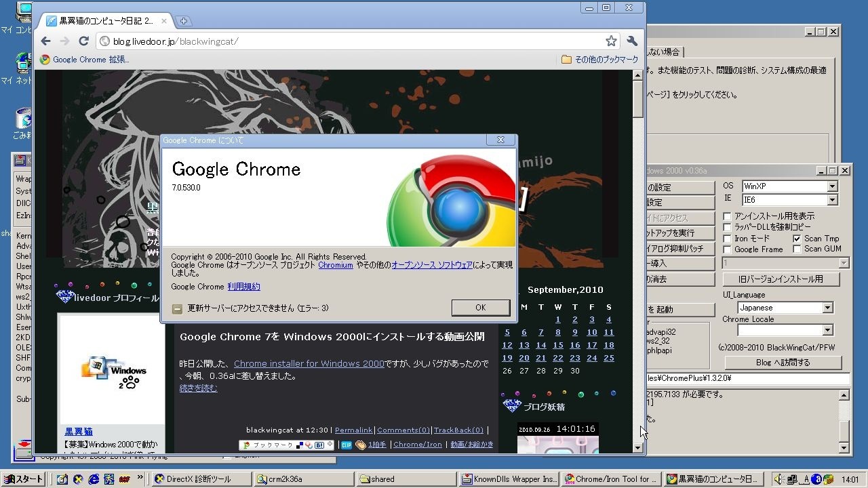The height and width of the screenshot is (488, 868).
Task: Click the '旧バージョンインストール用' button
Action: click(x=783, y=279)
